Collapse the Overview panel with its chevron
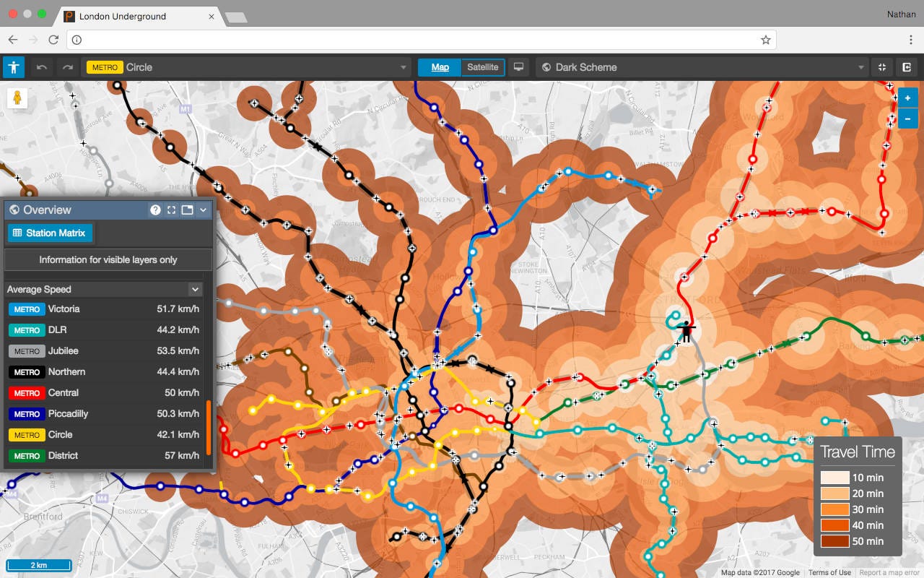The height and width of the screenshot is (578, 924). point(204,210)
